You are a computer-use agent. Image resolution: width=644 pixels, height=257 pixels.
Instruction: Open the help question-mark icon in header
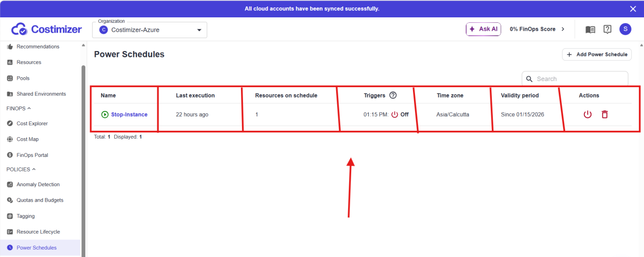607,29
